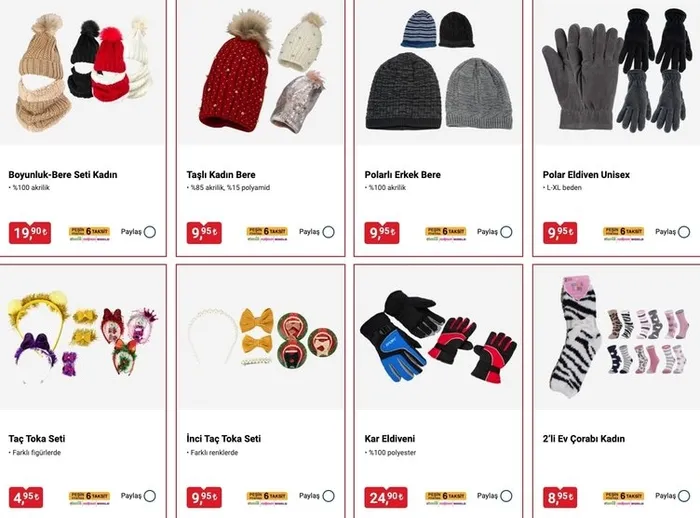Click the 4,95 price tag of Taç Toka Seti

pyautogui.click(x=26, y=497)
